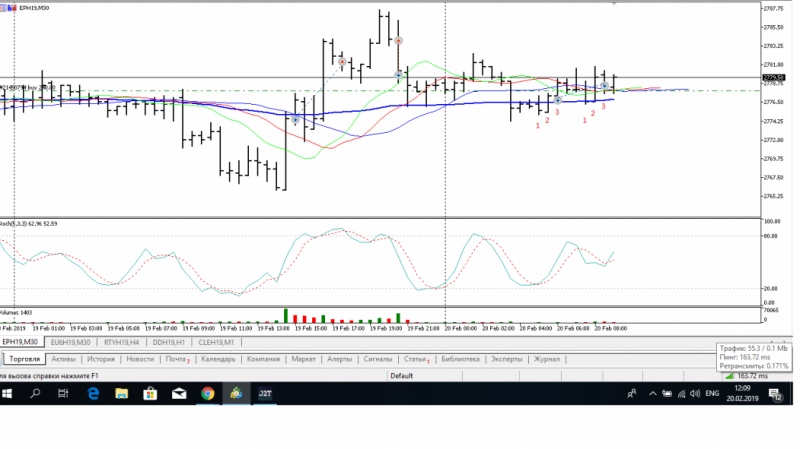800x449 pixels.
Task: Click the MetaTrader terminal taskbar icon
Action: coord(236,393)
